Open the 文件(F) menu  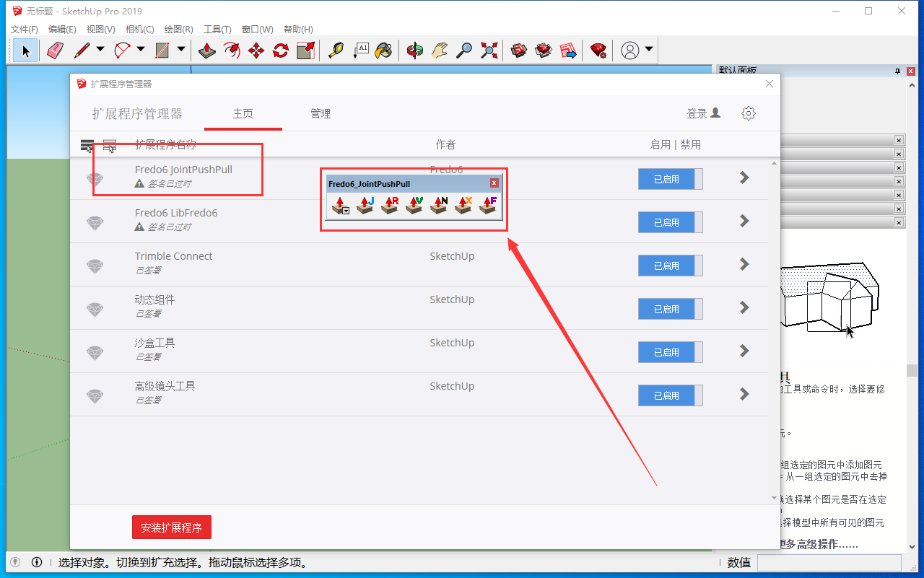tap(25, 30)
